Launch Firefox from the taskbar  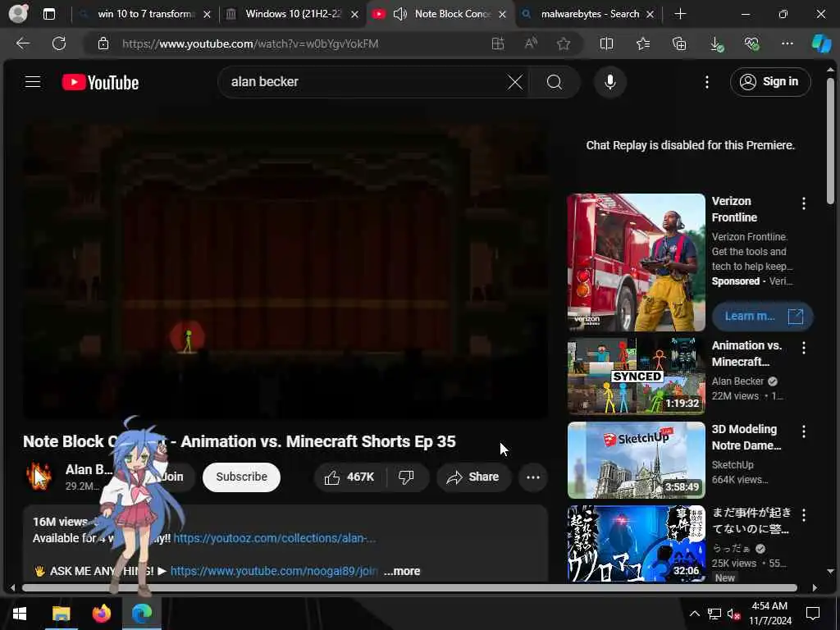point(101,614)
